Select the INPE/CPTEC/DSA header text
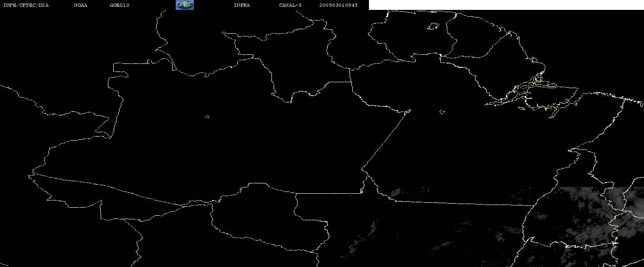 (26, 5)
